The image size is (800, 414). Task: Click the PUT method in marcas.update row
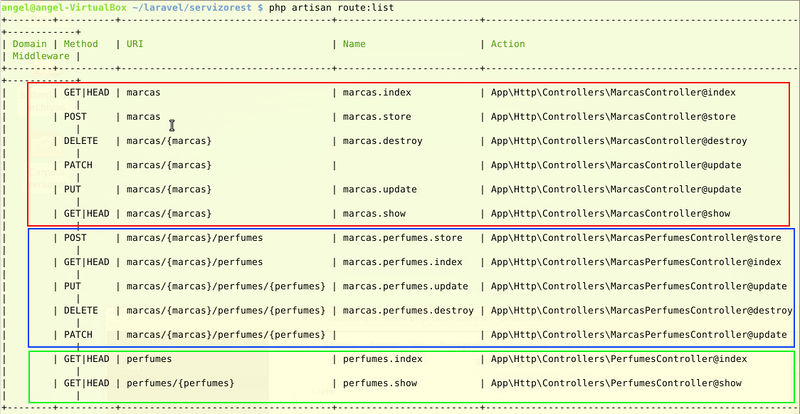[x=72, y=189]
